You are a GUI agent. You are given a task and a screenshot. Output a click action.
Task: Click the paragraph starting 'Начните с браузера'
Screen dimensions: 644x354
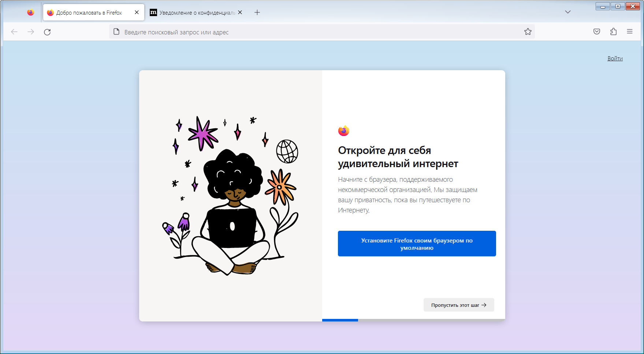click(x=408, y=195)
